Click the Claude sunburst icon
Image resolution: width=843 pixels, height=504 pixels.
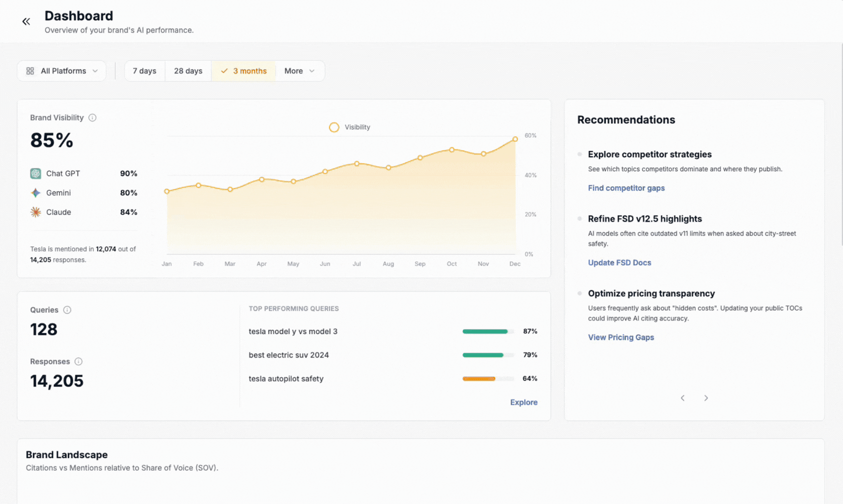click(x=35, y=212)
